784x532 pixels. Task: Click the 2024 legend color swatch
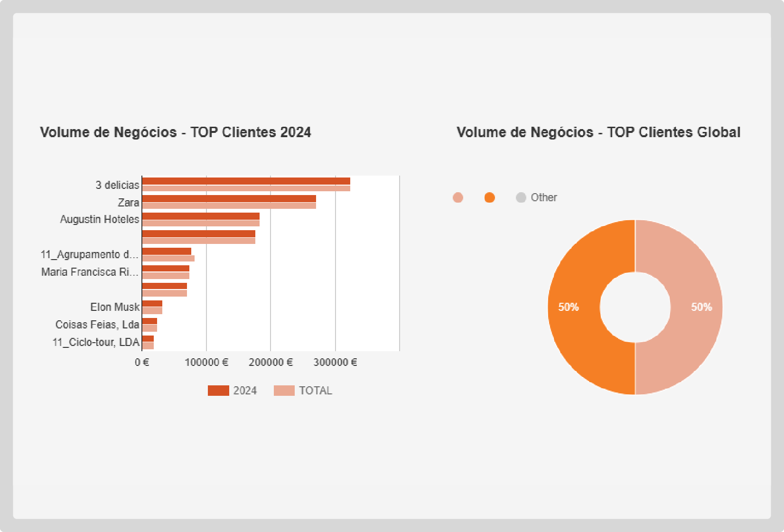point(218,391)
